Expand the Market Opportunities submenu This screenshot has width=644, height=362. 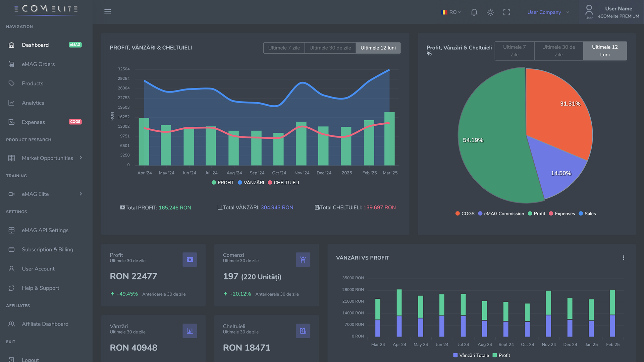click(81, 158)
